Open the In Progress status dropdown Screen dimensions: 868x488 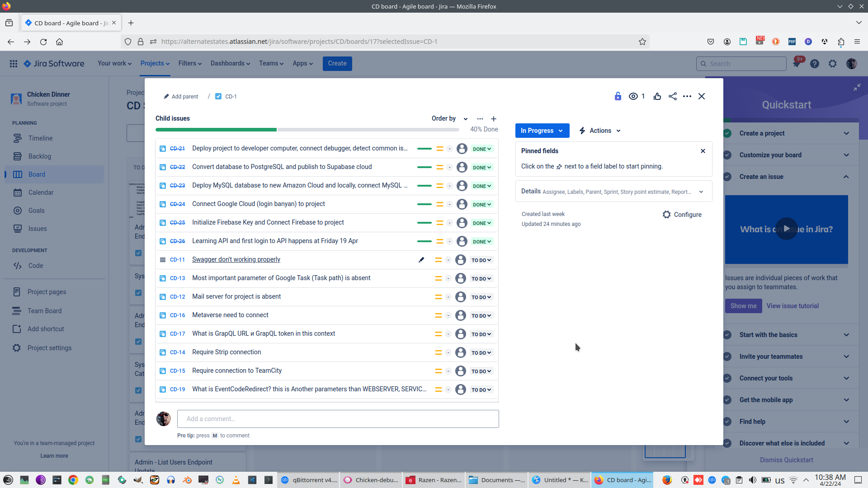(x=542, y=131)
